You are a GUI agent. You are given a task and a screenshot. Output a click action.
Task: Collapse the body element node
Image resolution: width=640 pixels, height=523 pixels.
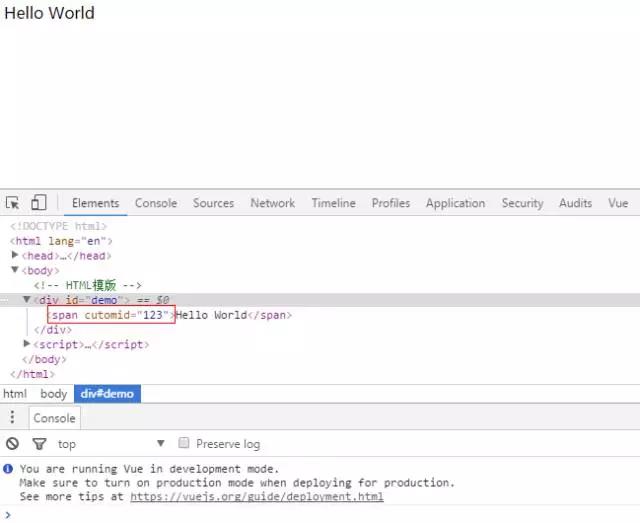coord(15,270)
